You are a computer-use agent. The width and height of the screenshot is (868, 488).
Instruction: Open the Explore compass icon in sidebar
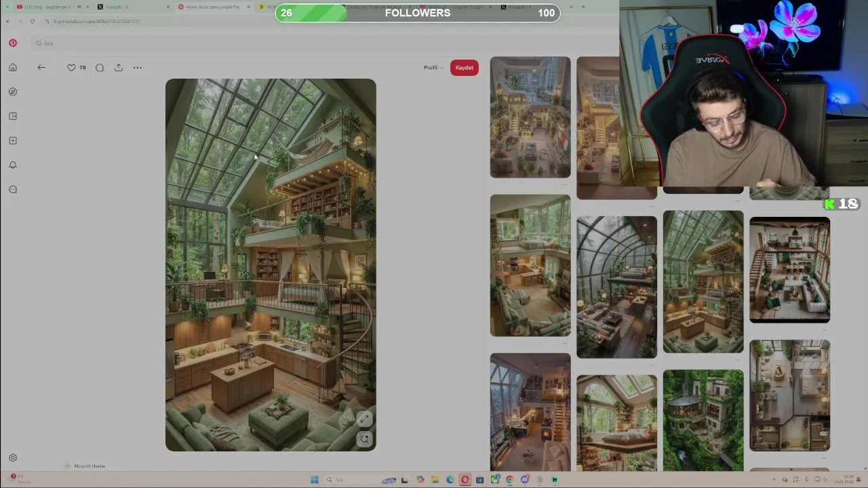click(13, 91)
